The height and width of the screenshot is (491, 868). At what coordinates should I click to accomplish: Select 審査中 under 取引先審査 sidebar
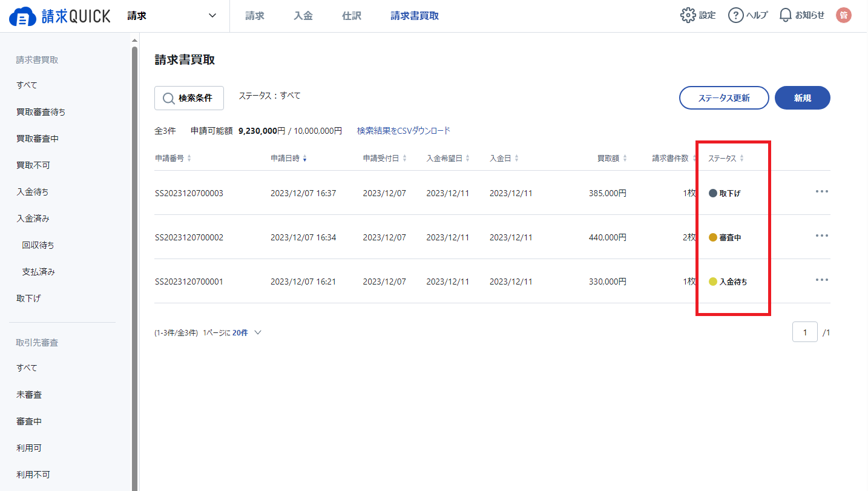29,421
